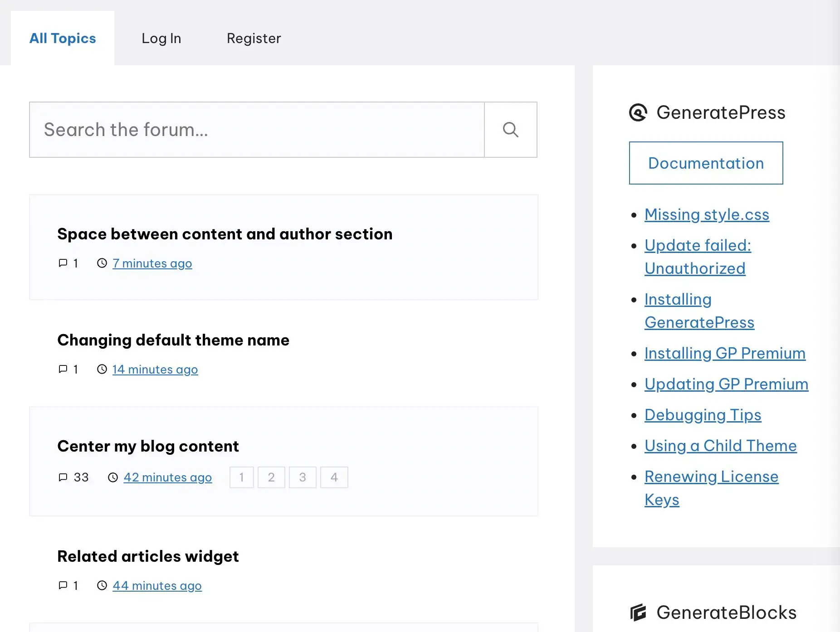The image size is (840, 632).
Task: Open the Related articles widget topic
Action: [x=148, y=556]
